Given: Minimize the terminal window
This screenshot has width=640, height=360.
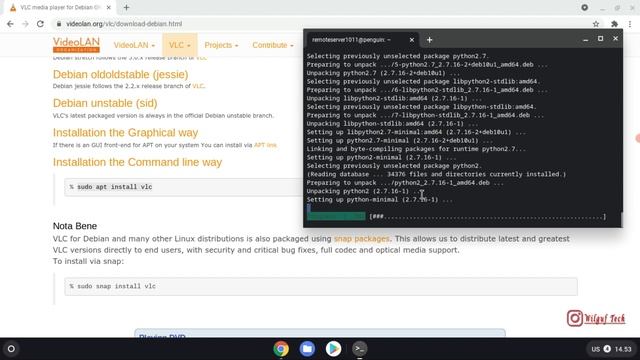Looking at the screenshot, I should (586, 39).
